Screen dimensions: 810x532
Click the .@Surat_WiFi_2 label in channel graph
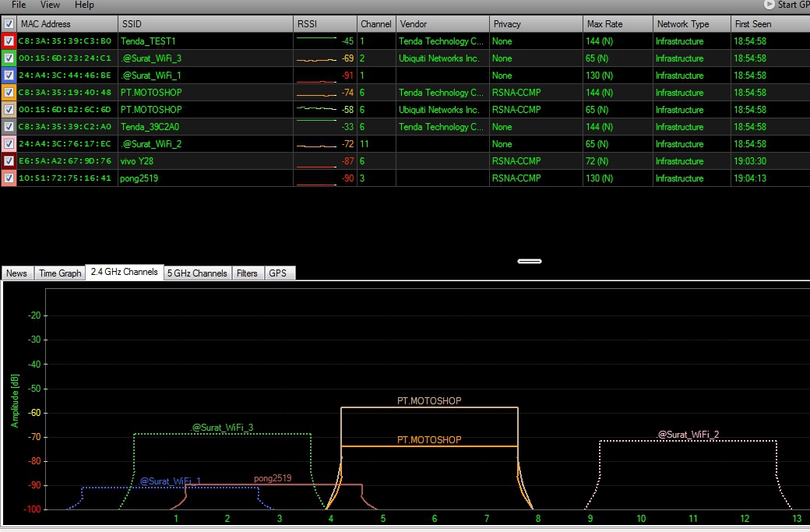pos(688,435)
